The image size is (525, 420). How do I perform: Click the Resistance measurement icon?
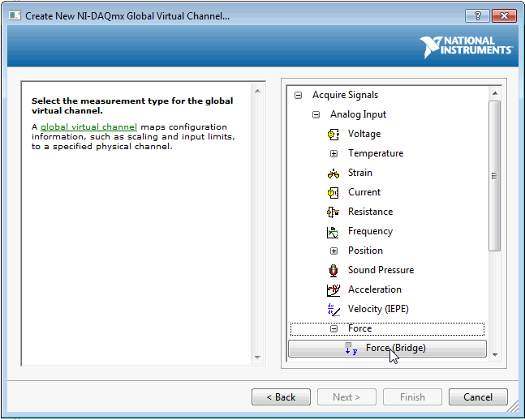click(x=333, y=212)
